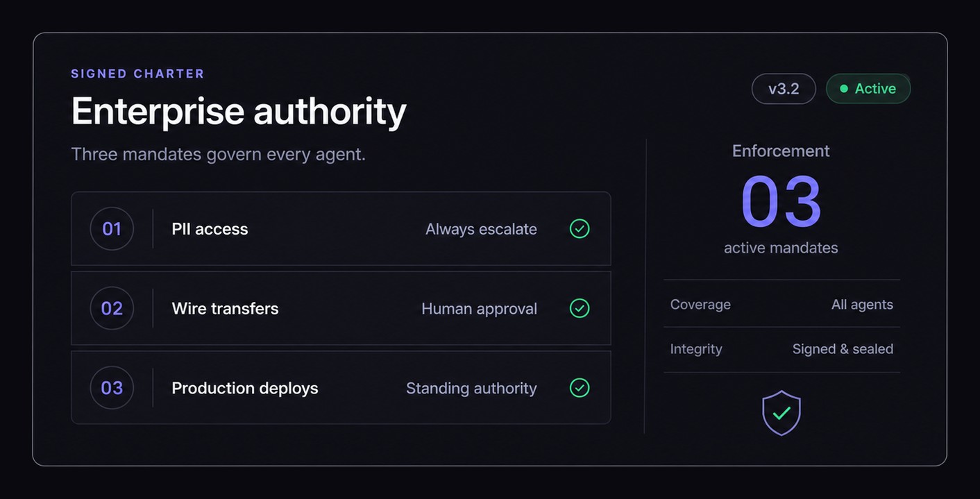Toggle the Wire transfers checkmark
Image resolution: width=980 pixels, height=499 pixels.
point(580,308)
